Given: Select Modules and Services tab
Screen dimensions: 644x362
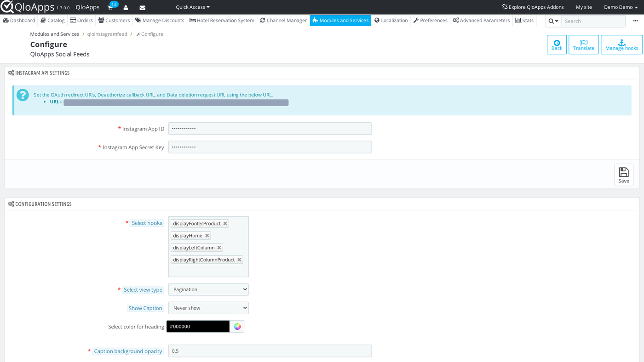Looking at the screenshot, I should 340,21.
